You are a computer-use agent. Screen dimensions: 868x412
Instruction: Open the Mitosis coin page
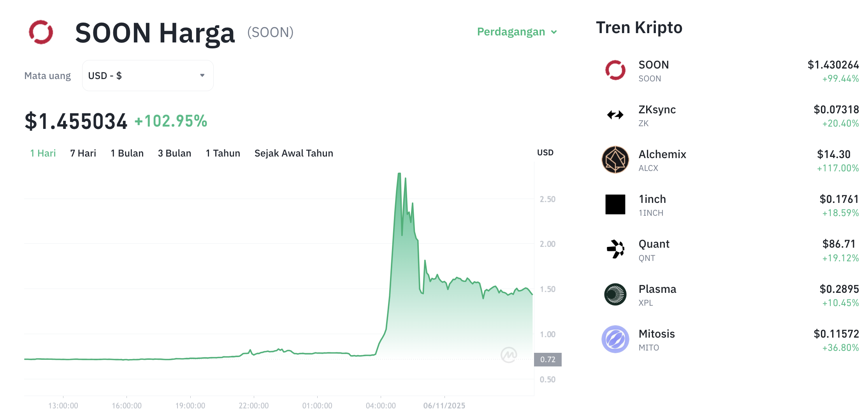tap(657, 333)
